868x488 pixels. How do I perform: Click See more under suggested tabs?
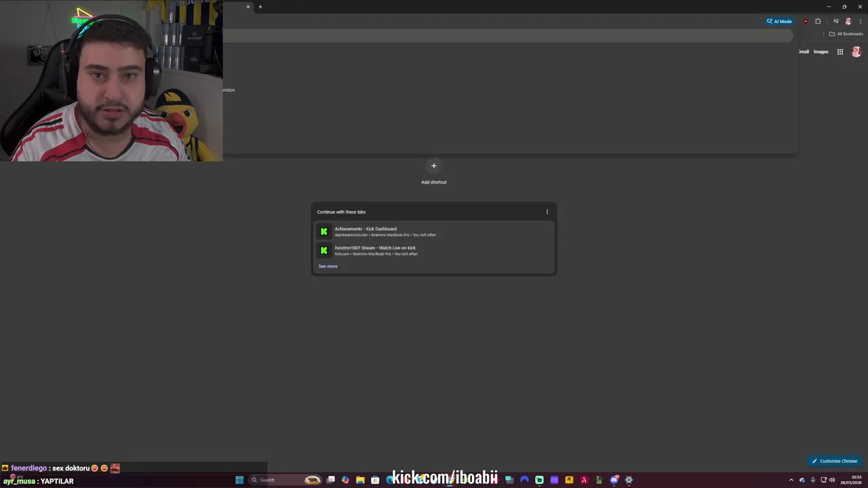(328, 266)
